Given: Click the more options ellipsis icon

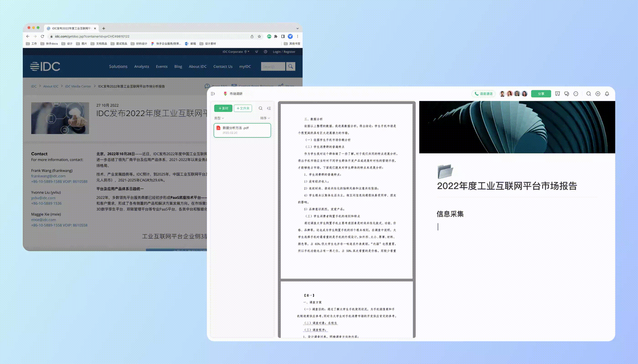Looking at the screenshot, I should (x=576, y=94).
